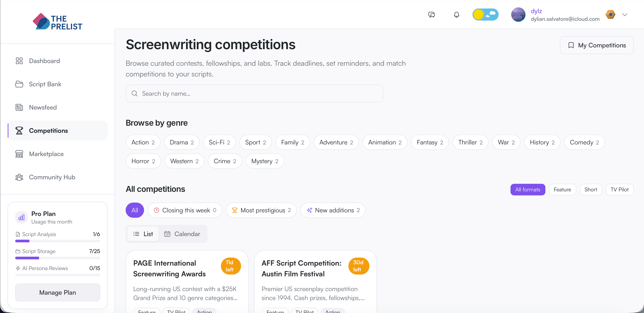Switch to Calendar view
The height and width of the screenshot is (313, 644).
tap(182, 234)
